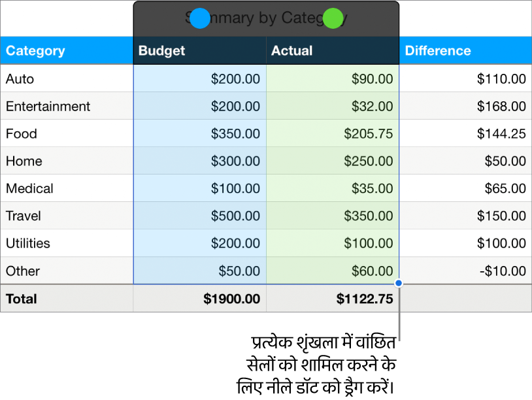Viewport: 532px width, 400px height.
Task: Click the Total row label
Action: (x=21, y=299)
